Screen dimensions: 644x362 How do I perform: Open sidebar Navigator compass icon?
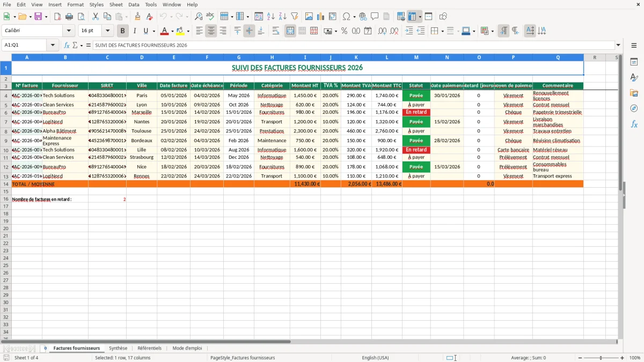pos(634,108)
